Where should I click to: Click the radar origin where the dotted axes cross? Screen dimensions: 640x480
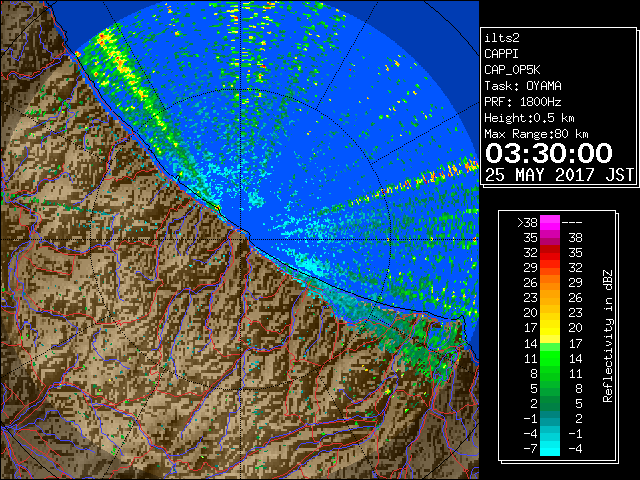click(241, 240)
